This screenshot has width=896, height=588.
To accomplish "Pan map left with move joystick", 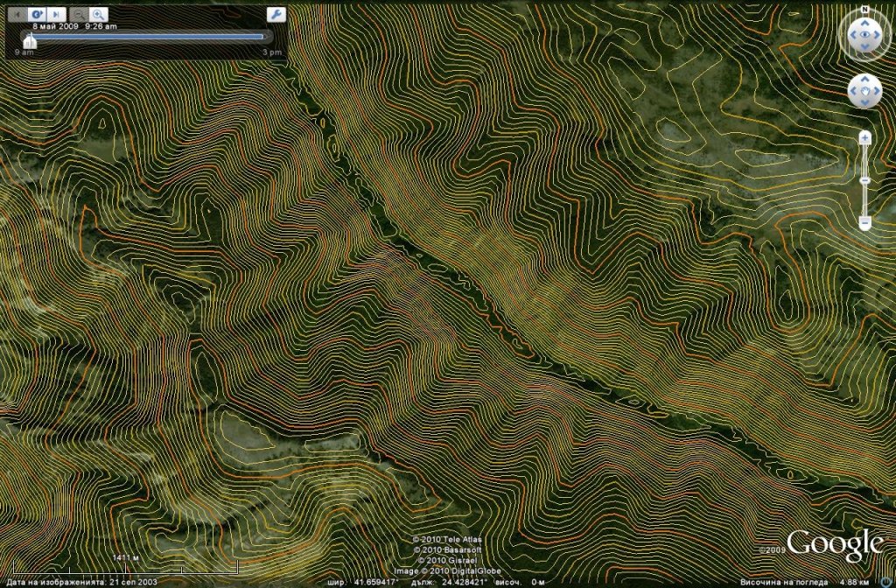I will (854, 91).
